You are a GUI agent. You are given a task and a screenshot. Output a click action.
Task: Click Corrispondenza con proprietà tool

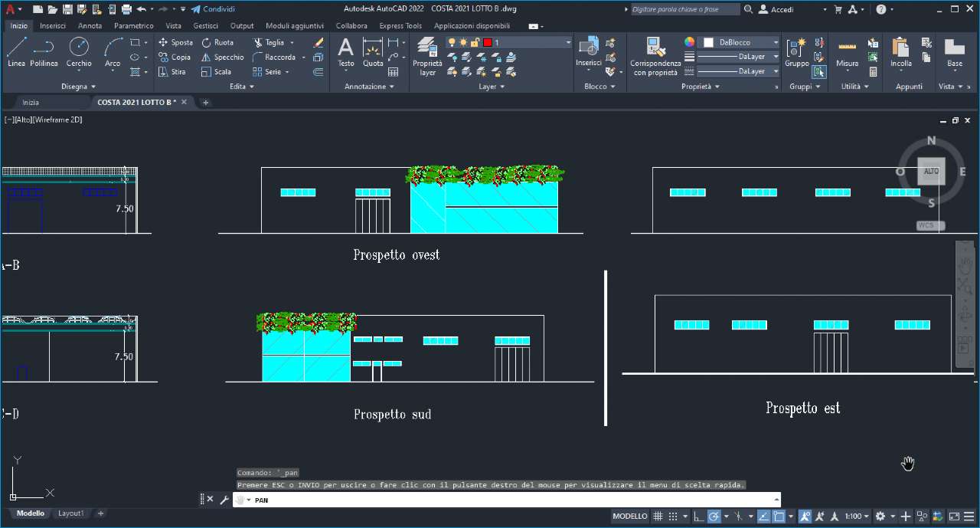(655, 56)
